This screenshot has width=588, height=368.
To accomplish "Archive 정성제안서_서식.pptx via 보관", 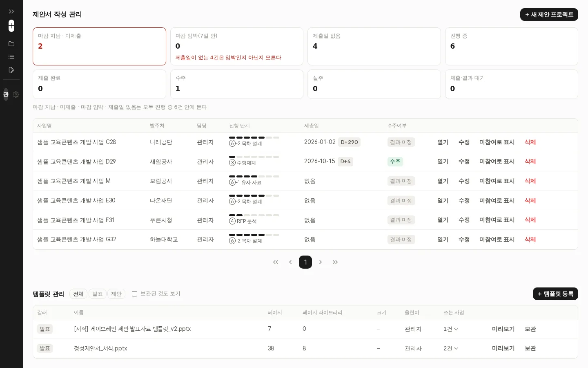I will pos(530,348).
